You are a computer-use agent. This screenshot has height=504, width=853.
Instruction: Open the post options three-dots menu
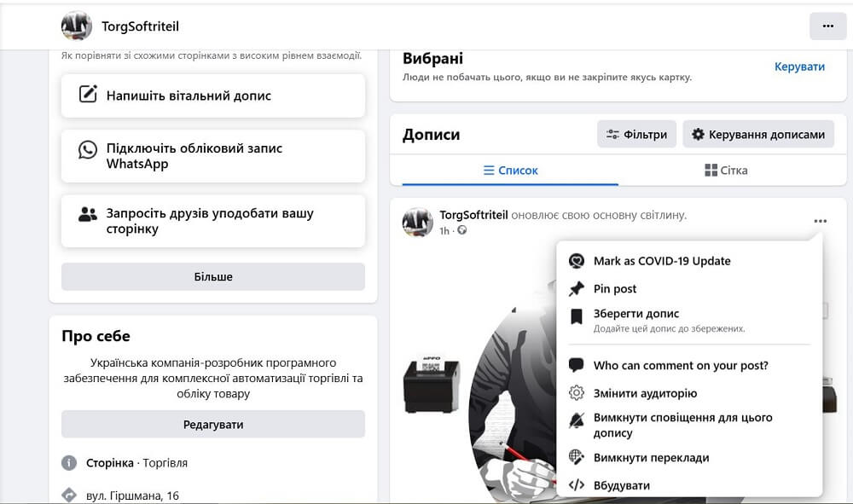[820, 221]
